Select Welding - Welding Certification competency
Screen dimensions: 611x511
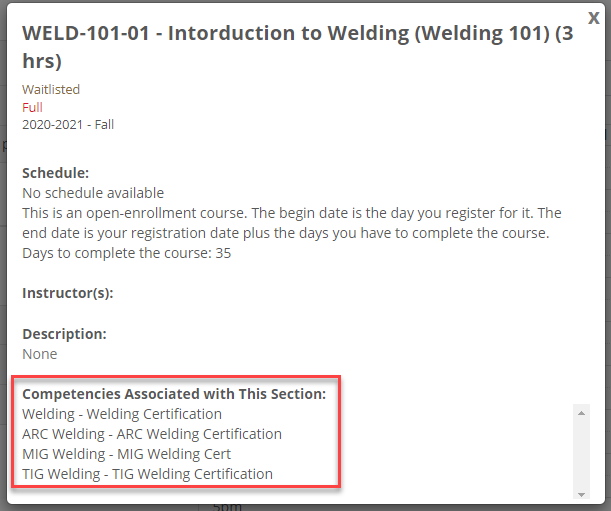[122, 414]
